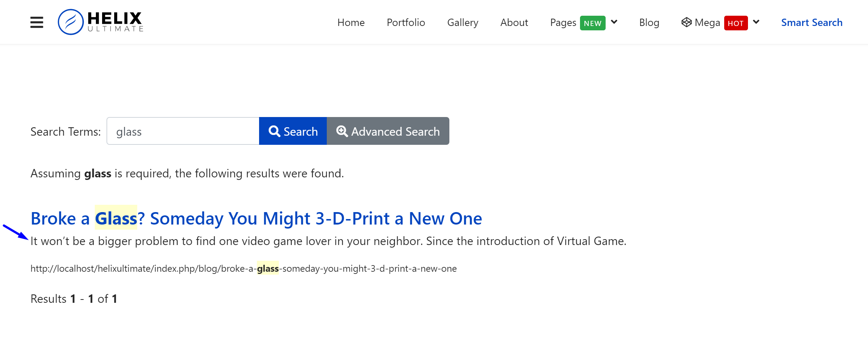The image size is (868, 339).
Task: Expand the Mega dropdown chevron
Action: pos(756,22)
